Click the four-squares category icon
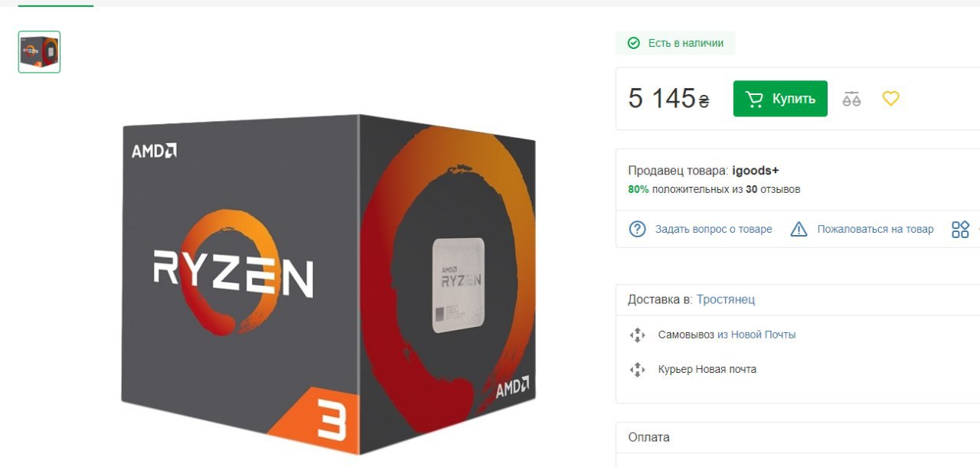 960,229
